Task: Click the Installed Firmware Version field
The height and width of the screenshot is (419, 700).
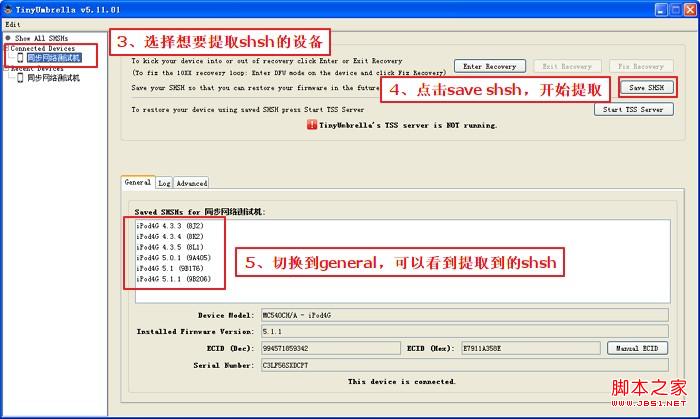Action: 465,332
